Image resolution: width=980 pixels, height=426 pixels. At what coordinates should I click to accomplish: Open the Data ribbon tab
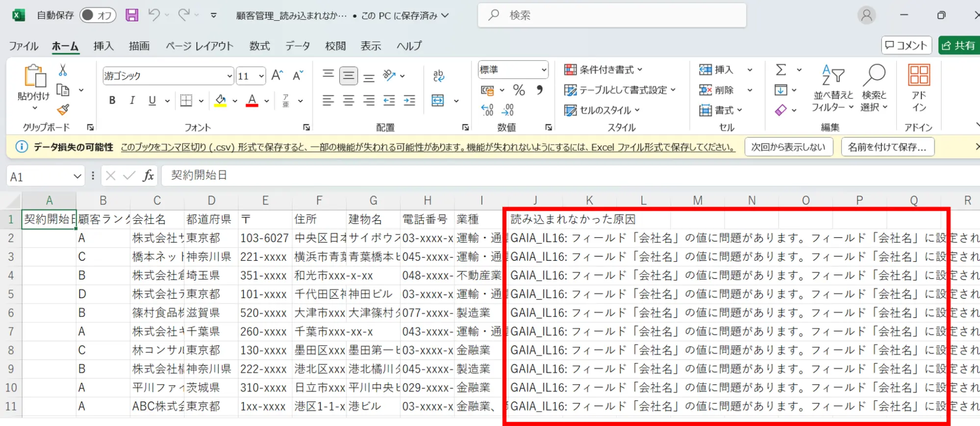[x=298, y=46]
